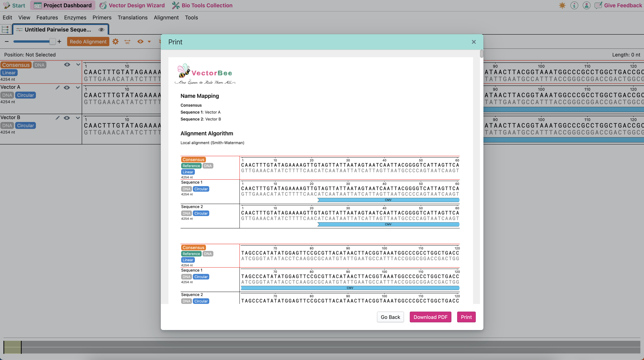Screen dimensions: 644x360
Task: Expand the Consensus row chevron
Action: (78, 65)
